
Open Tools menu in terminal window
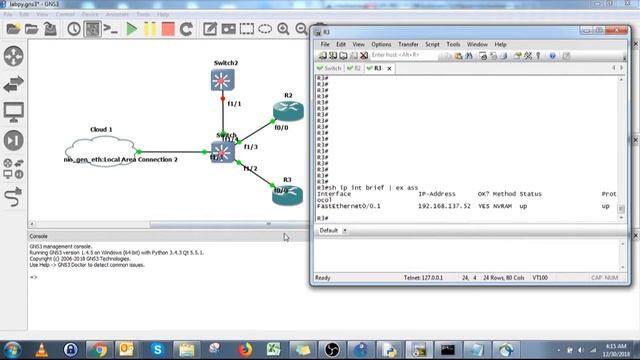point(453,44)
